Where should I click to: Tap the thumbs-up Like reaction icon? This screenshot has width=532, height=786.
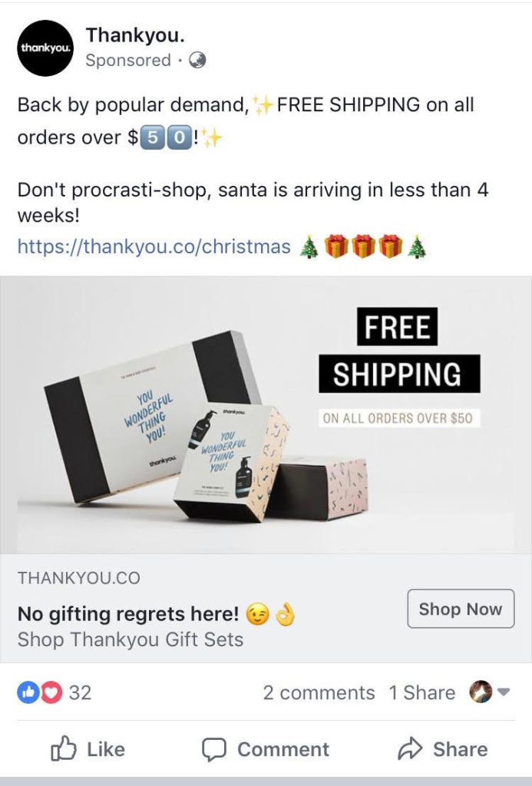point(28,692)
